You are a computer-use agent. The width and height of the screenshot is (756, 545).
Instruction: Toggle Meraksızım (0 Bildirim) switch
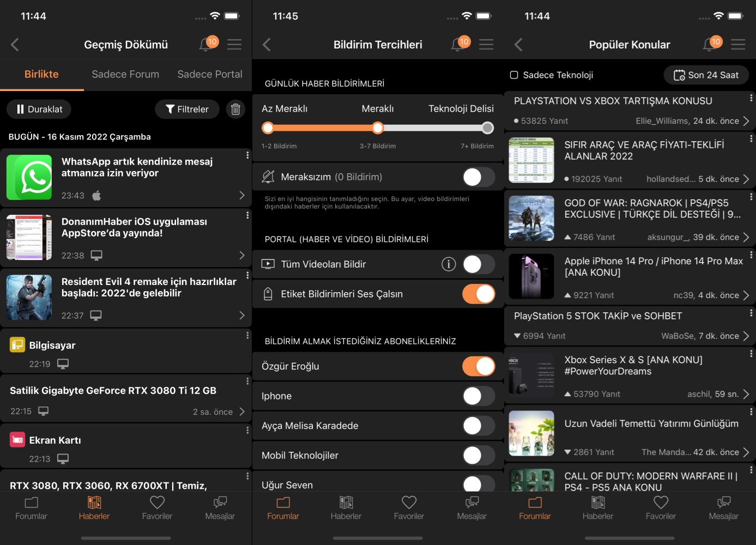479,177
